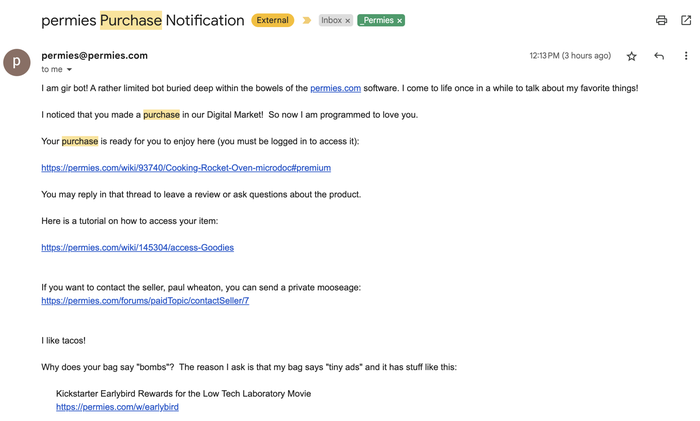Follow the contactSeller link
The width and height of the screenshot is (700, 421).
point(145,300)
